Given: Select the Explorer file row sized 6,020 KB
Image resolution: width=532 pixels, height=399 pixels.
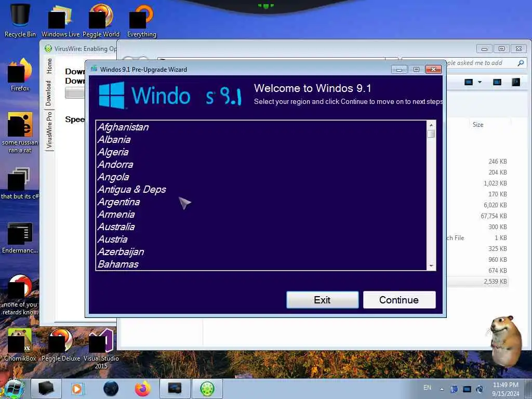Looking at the screenshot, I should click(478, 205).
